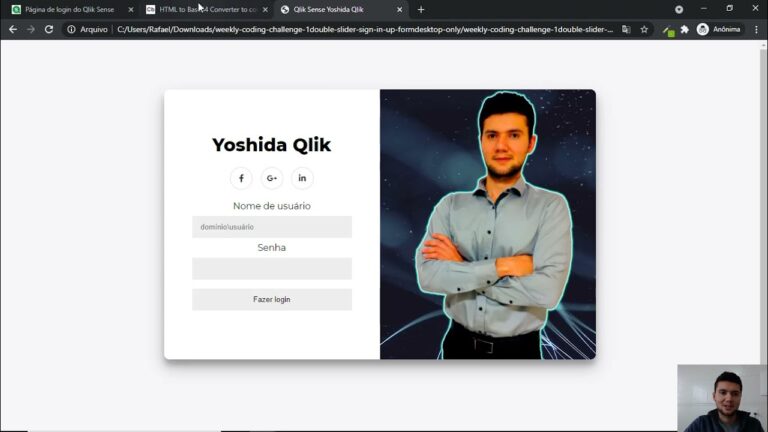The height and width of the screenshot is (432, 768).
Task: Open a new browser tab
Action: (x=421, y=9)
